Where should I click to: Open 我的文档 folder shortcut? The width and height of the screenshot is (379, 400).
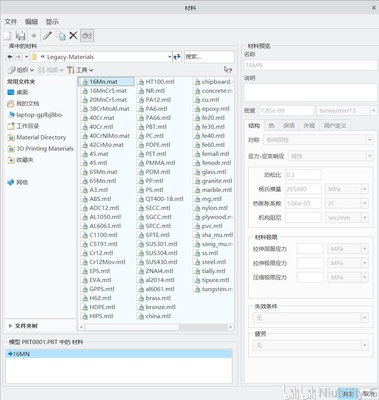(x=23, y=104)
